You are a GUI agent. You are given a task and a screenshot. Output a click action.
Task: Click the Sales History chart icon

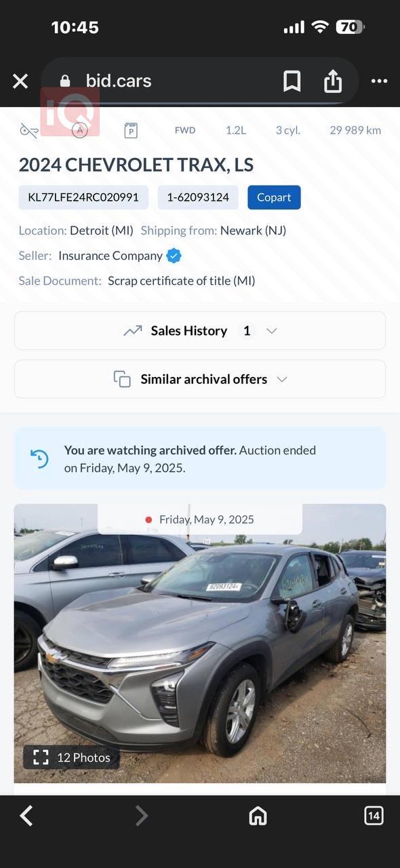pyautogui.click(x=133, y=330)
